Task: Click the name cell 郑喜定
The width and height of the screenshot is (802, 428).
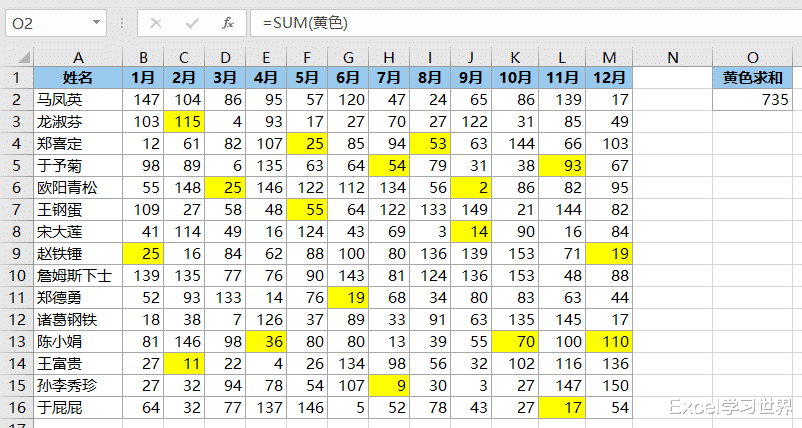Action: pos(78,144)
